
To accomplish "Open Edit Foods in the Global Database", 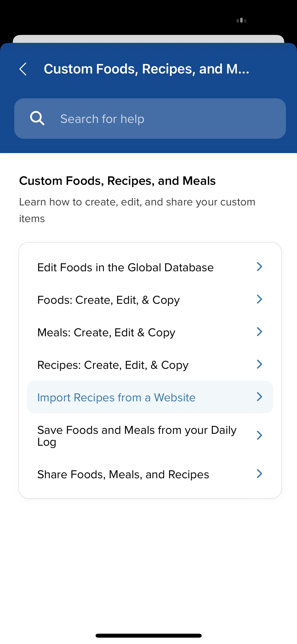I will coord(150,267).
